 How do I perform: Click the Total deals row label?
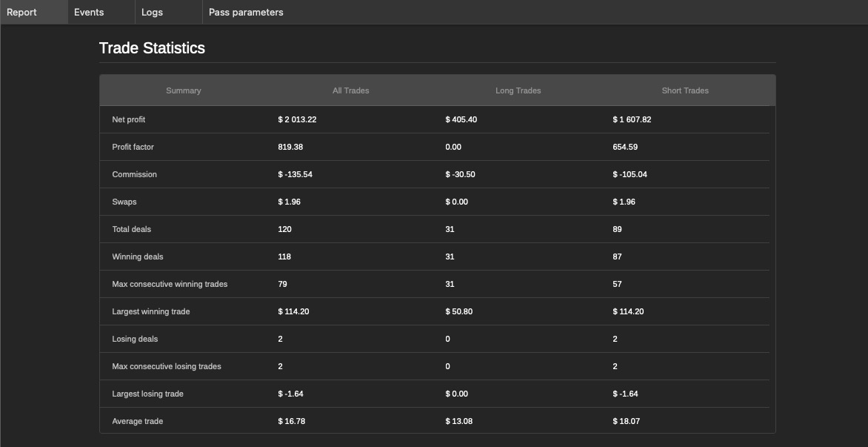click(131, 229)
